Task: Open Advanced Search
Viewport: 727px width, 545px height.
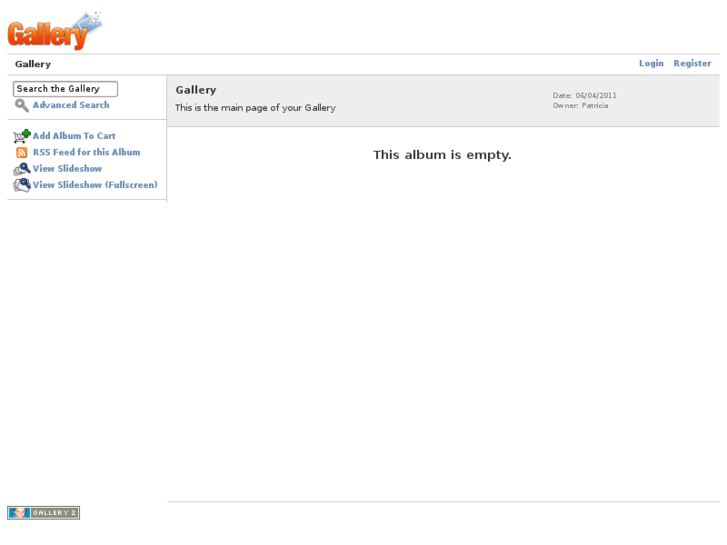Action: point(71,105)
